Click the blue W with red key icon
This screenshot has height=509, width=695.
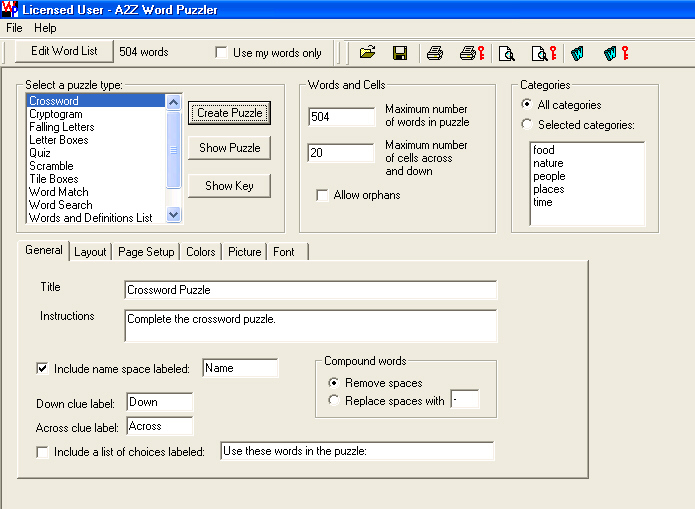(x=616, y=53)
